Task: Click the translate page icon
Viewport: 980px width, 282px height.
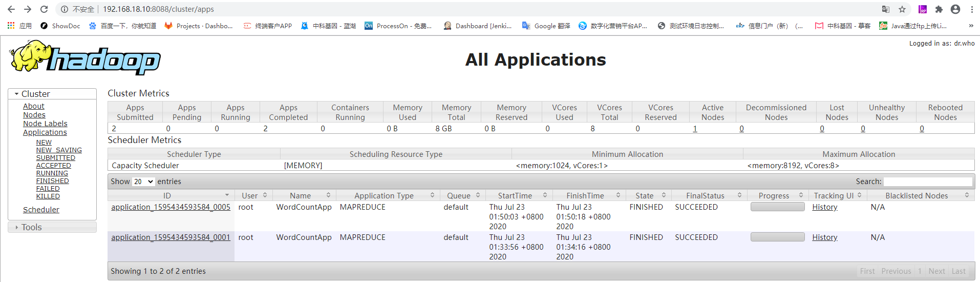Action: coord(886,9)
